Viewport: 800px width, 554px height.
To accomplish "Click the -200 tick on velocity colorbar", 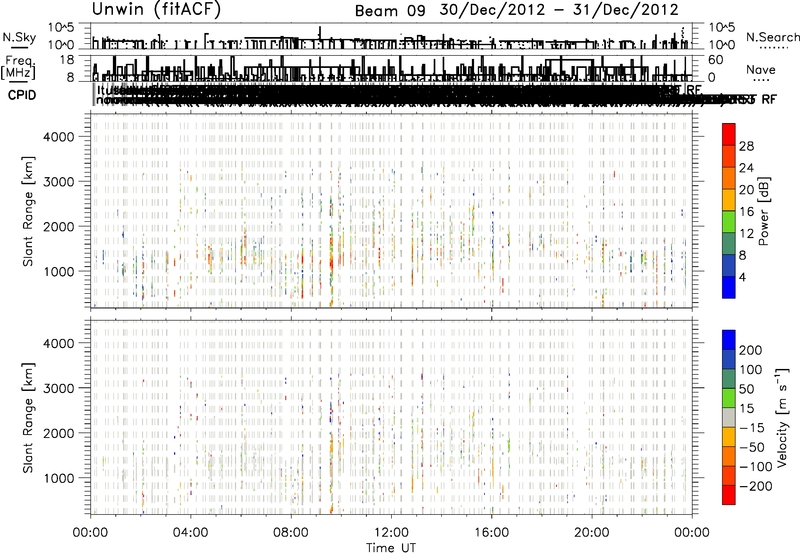I will coord(756,486).
